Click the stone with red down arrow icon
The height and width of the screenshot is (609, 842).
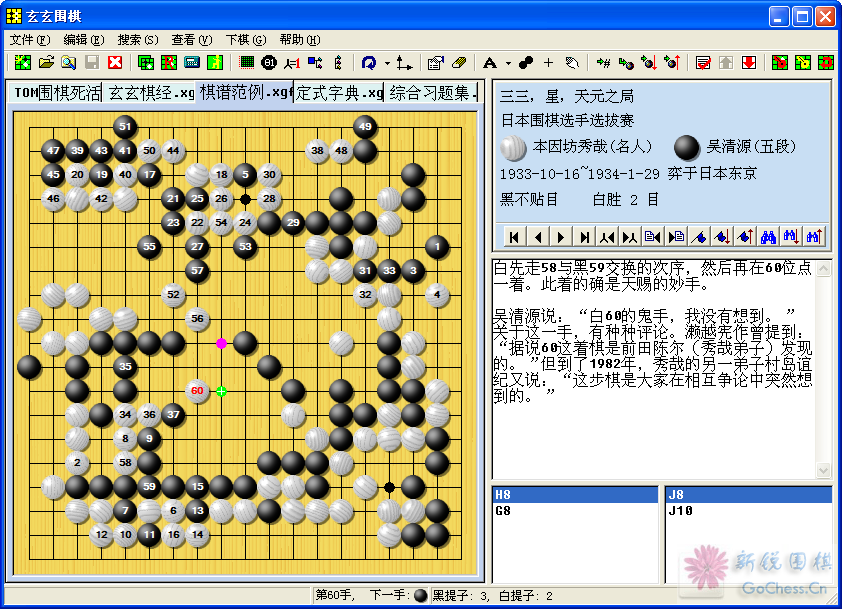click(x=649, y=62)
